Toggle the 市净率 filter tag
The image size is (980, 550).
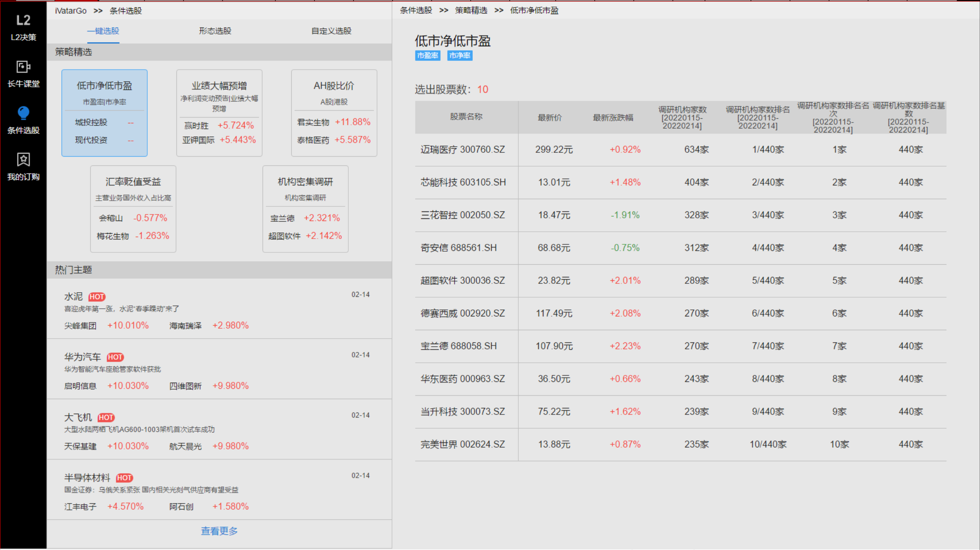pyautogui.click(x=460, y=56)
